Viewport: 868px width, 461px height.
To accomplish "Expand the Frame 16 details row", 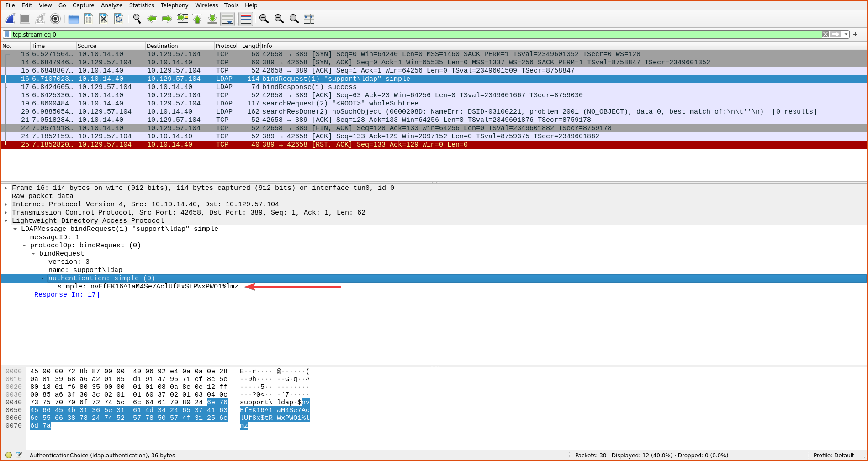I will (6, 188).
